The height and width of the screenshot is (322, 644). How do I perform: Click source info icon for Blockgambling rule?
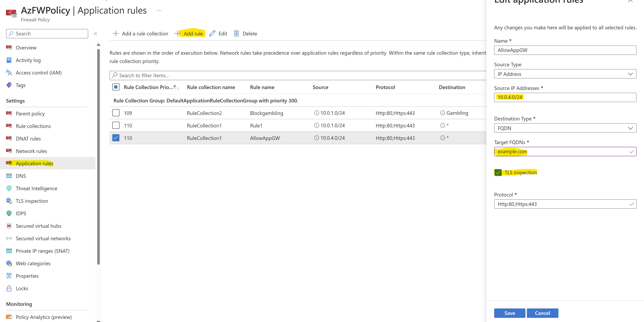tap(316, 113)
